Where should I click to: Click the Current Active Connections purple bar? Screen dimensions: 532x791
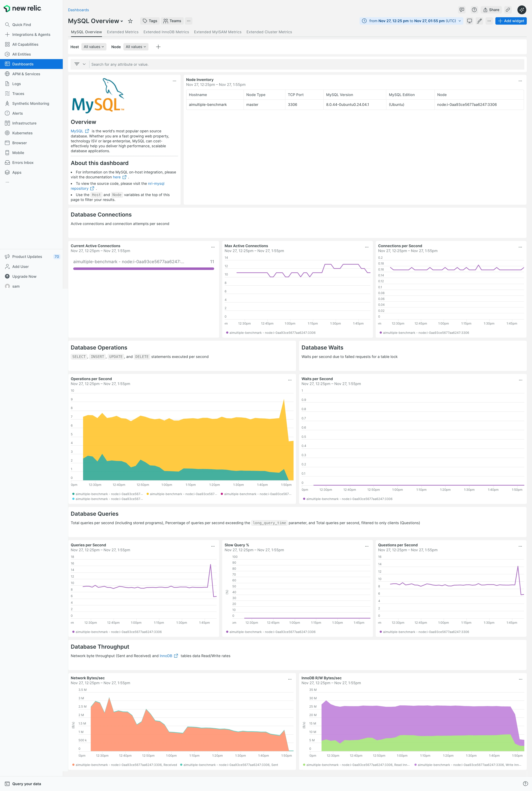click(x=144, y=269)
